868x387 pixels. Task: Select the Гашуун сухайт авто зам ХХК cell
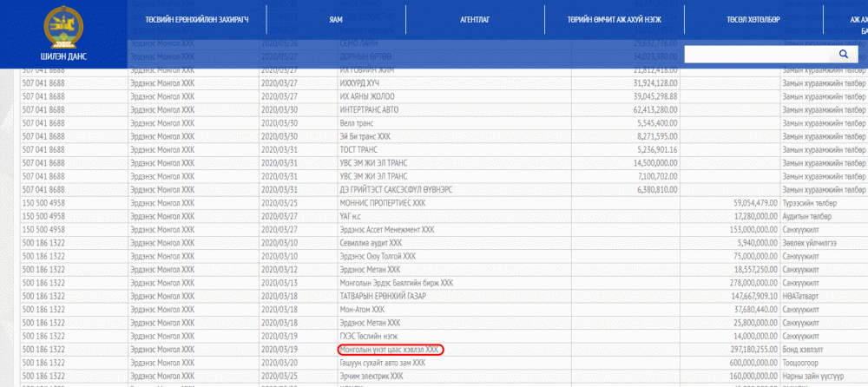[x=454, y=363]
